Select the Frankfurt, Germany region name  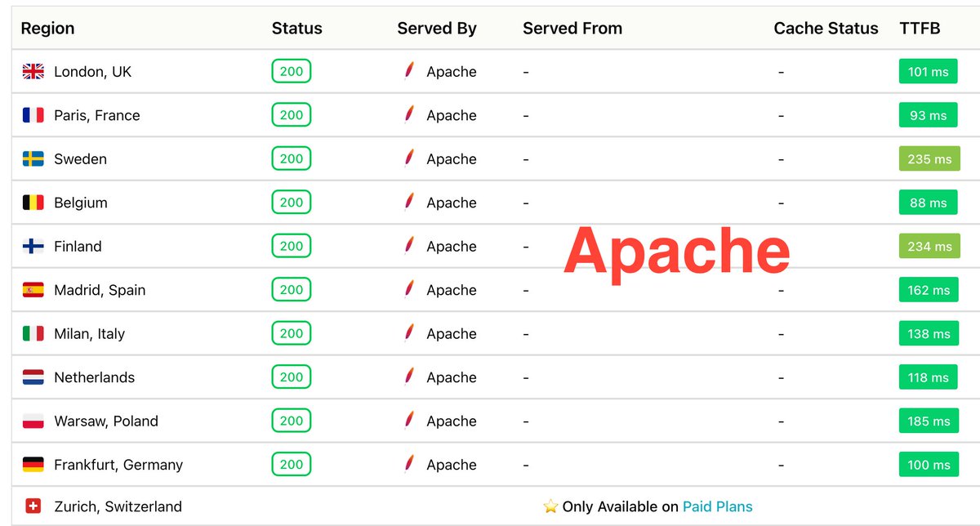coord(118,465)
